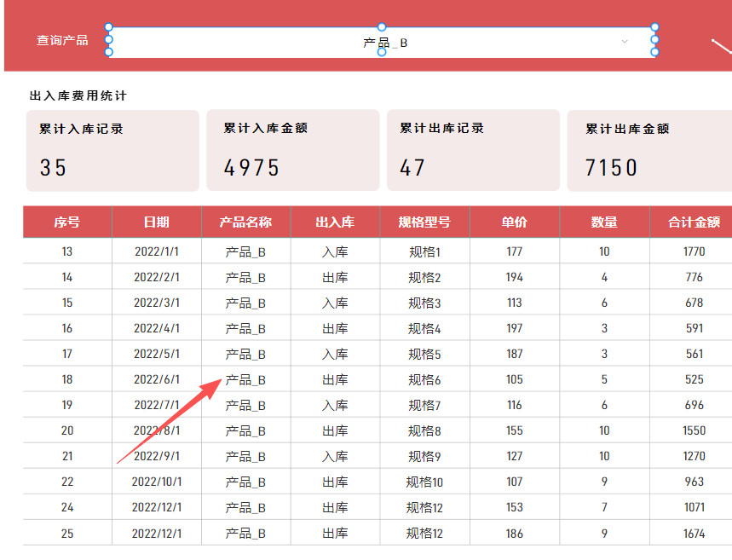The image size is (732, 560).
Task: Select the 累计出库金额 value 7150
Action: [611, 168]
